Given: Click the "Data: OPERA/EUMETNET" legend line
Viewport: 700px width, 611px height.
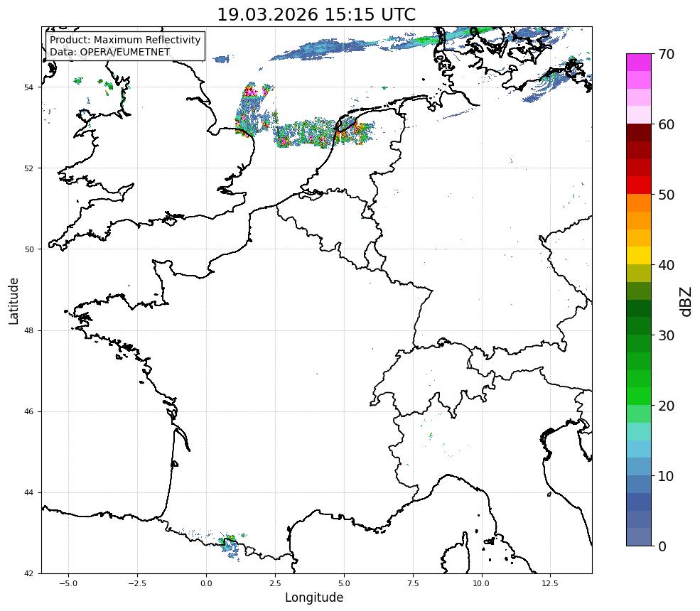Looking at the screenshot, I should 110,52.
